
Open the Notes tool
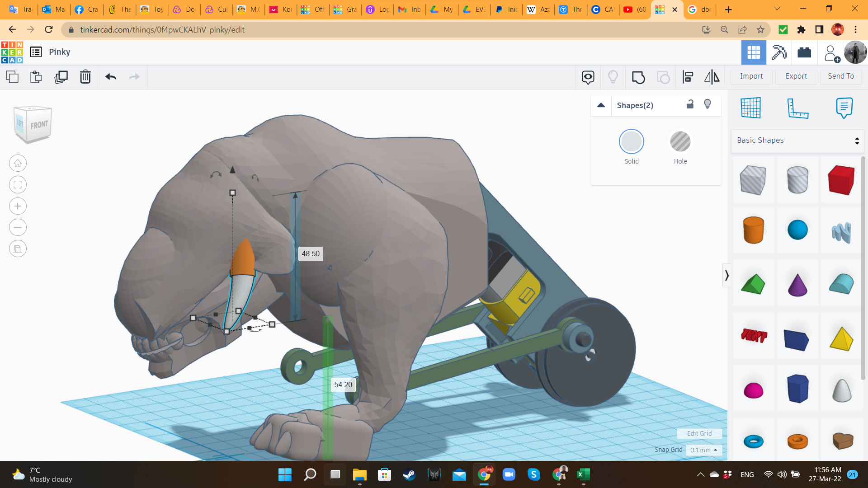(844, 108)
